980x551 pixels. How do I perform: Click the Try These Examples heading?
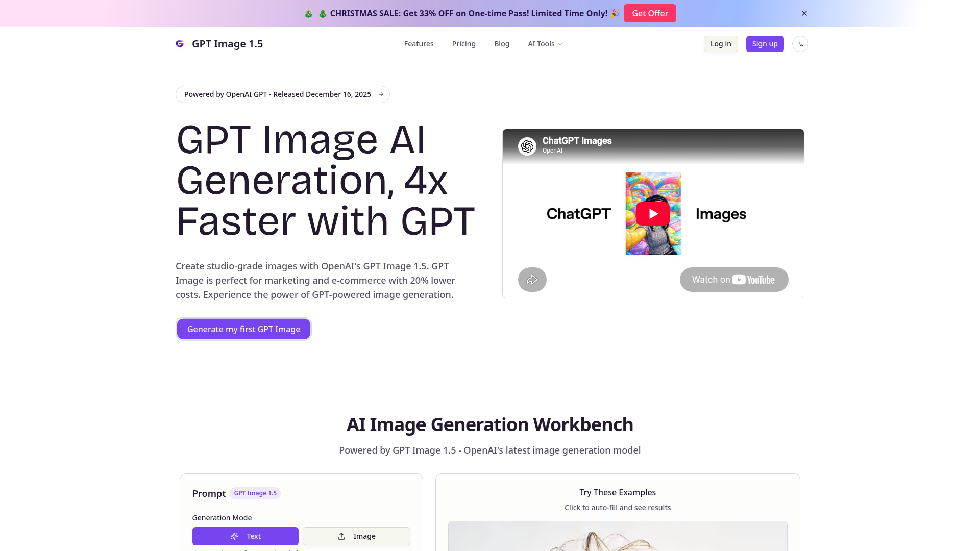(x=618, y=492)
